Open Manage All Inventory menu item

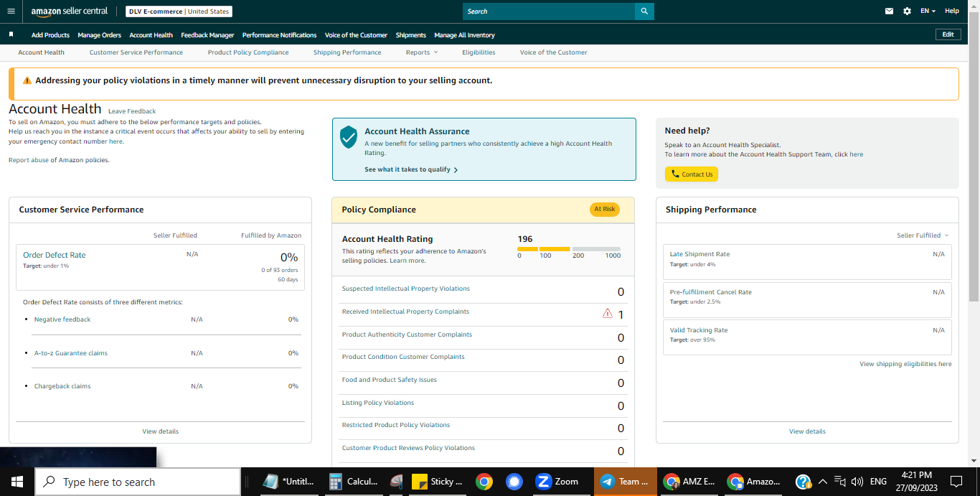pos(464,35)
